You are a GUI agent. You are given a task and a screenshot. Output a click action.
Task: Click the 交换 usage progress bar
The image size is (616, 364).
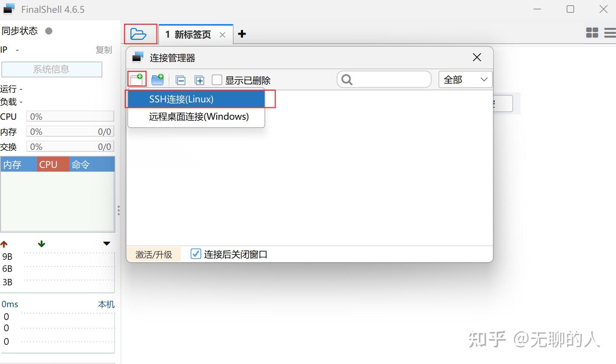click(70, 146)
